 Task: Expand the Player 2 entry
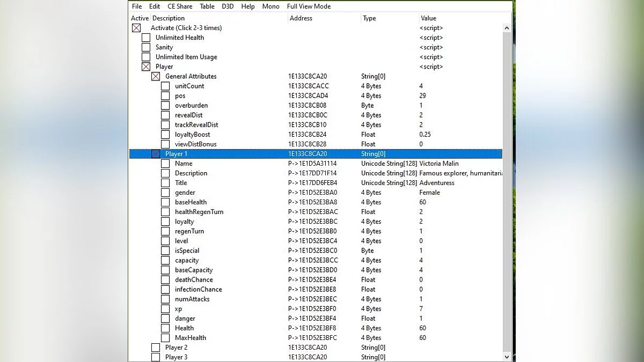(156, 348)
